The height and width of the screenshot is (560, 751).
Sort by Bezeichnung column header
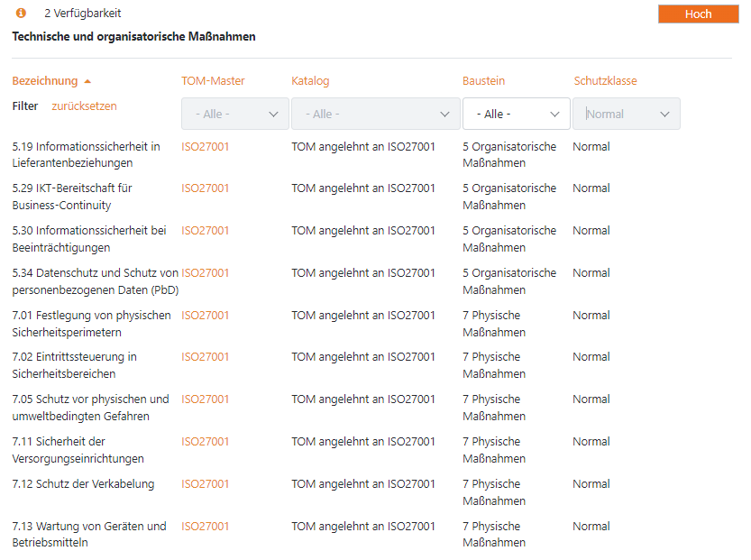(x=45, y=81)
